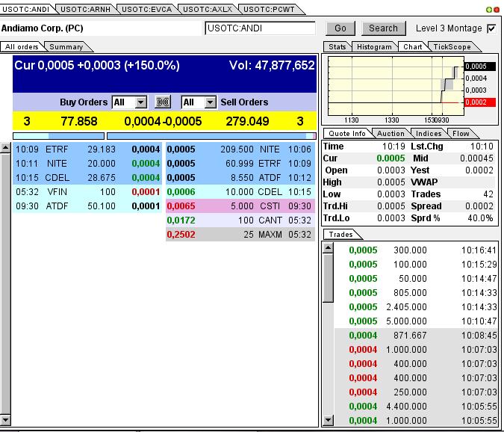Image resolution: width=504 pixels, height=432 pixels.
Task: Click the black 0,0005 chart price marker
Action: coord(480,67)
